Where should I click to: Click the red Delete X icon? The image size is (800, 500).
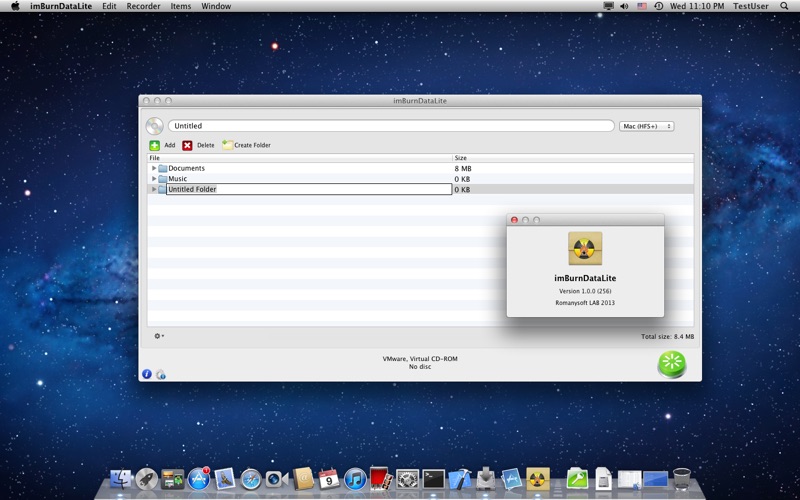tap(187, 145)
